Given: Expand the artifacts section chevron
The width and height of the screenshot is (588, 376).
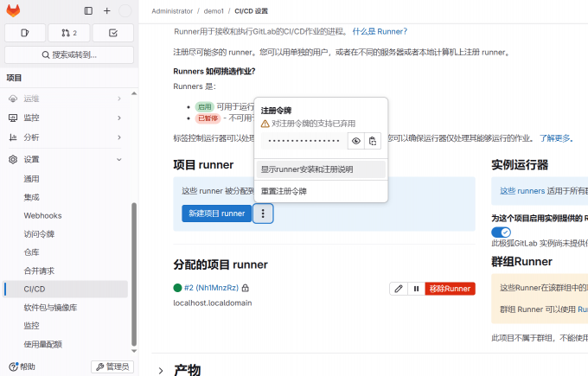Looking at the screenshot, I should [x=161, y=371].
